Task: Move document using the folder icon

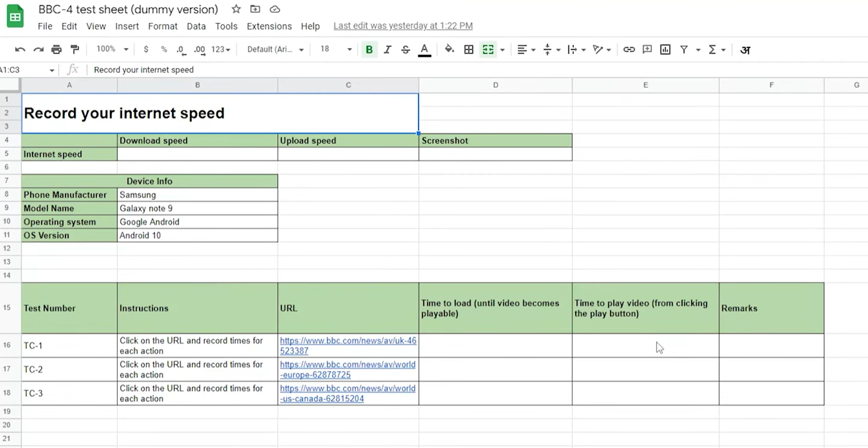Action: point(255,9)
